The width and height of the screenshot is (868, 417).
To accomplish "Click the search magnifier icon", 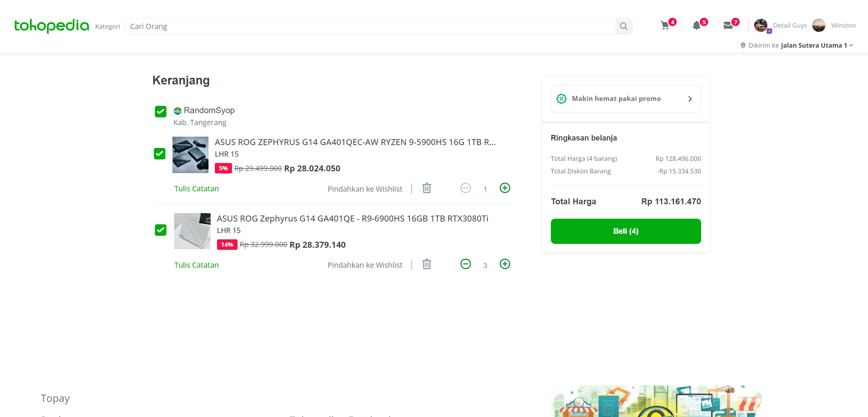I will (x=623, y=26).
